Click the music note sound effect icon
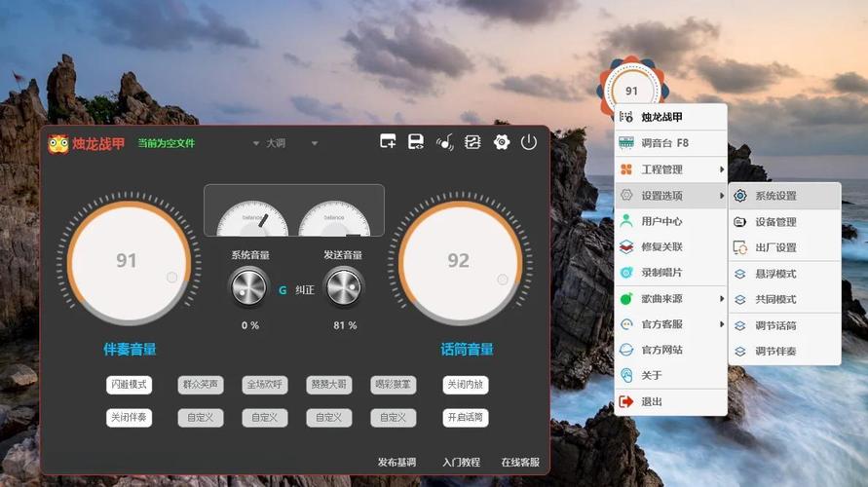Image resolution: width=868 pixels, height=487 pixels. [444, 142]
